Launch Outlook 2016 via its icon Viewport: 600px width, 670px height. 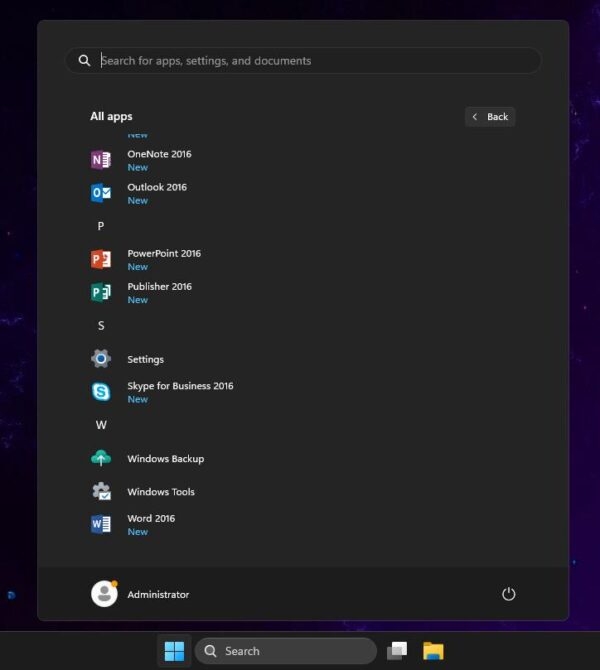coord(101,193)
